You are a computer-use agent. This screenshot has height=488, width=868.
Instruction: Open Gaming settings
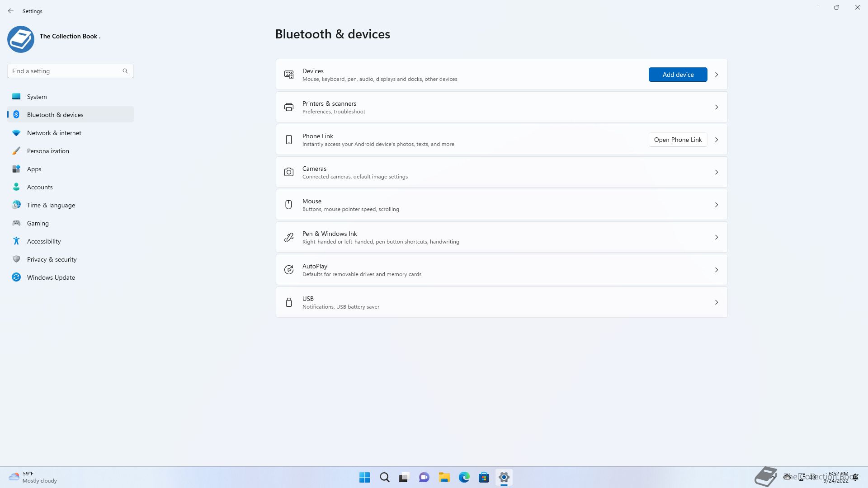(70, 223)
